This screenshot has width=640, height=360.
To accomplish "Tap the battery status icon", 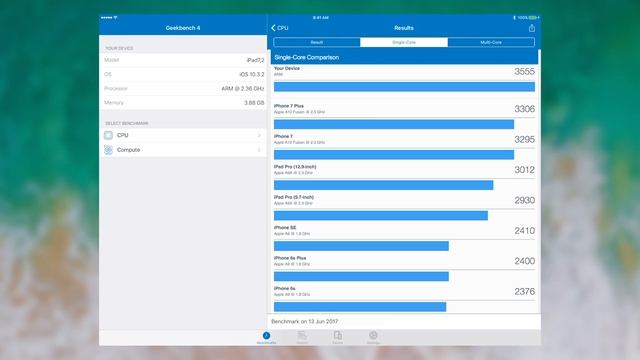I will point(534,18).
